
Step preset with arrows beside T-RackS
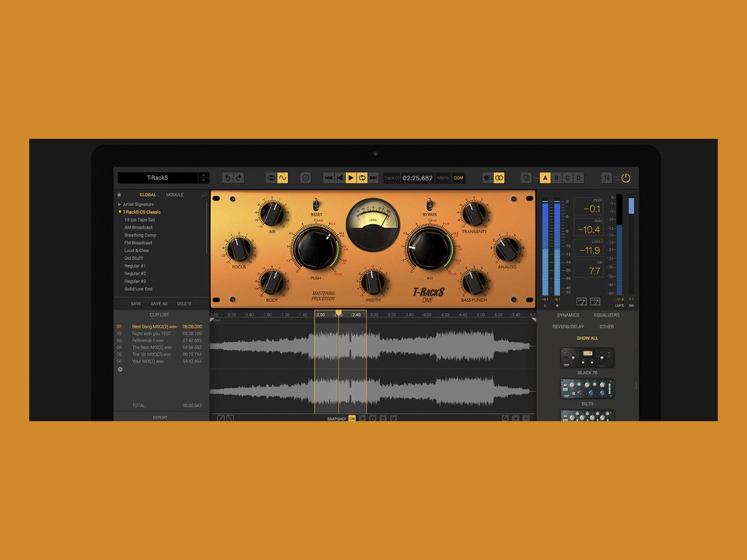203,177
